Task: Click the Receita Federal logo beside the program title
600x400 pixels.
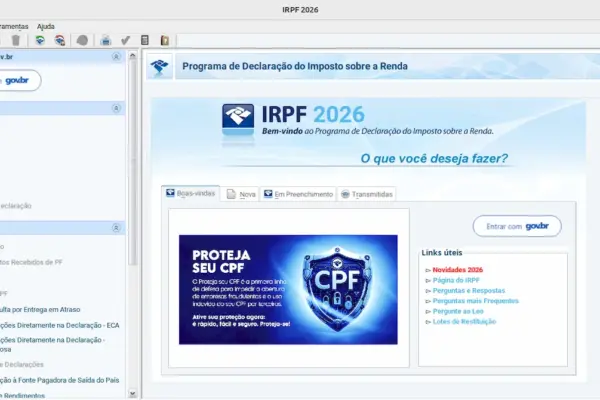Action: click(x=160, y=66)
